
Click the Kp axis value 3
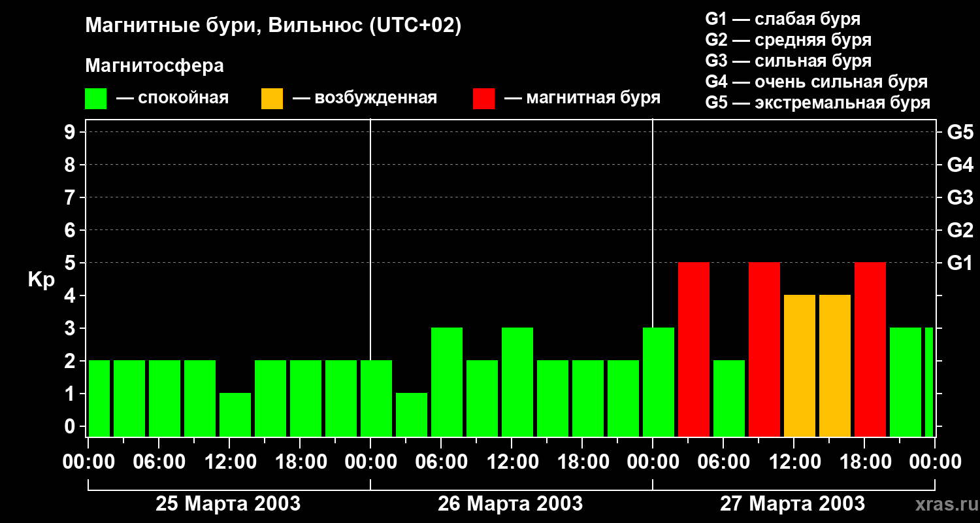click(x=71, y=328)
